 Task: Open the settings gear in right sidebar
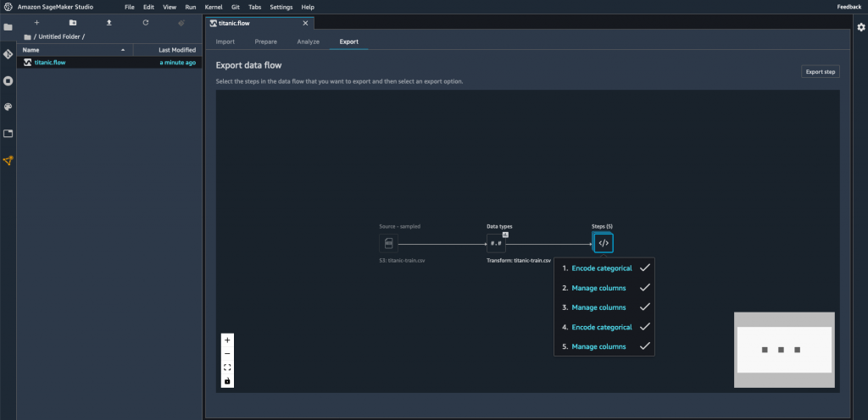point(861,27)
